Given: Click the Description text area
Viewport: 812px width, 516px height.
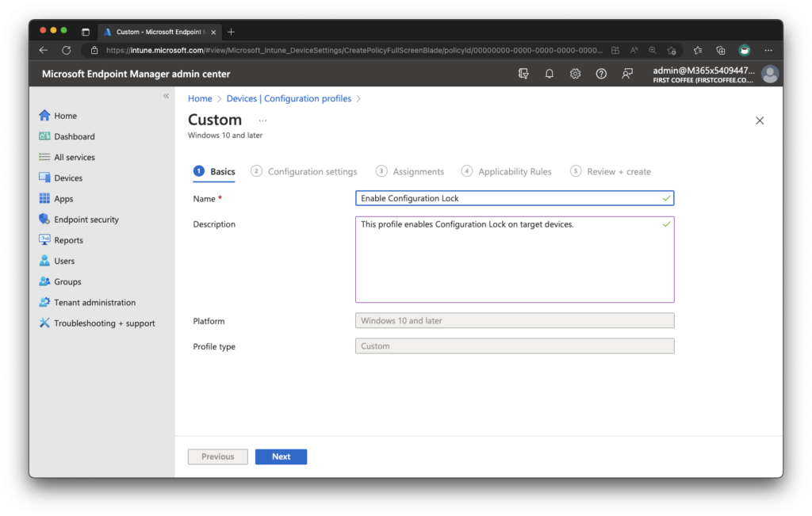Looking at the screenshot, I should pos(515,259).
